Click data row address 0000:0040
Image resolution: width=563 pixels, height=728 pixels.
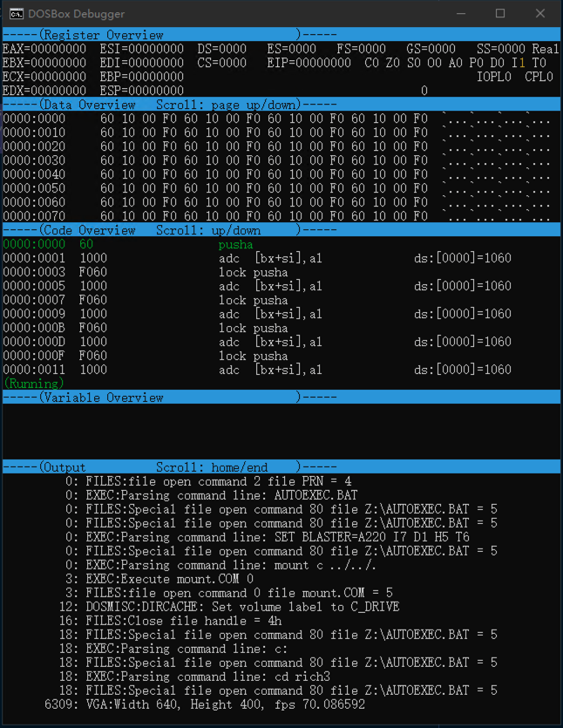click(34, 174)
